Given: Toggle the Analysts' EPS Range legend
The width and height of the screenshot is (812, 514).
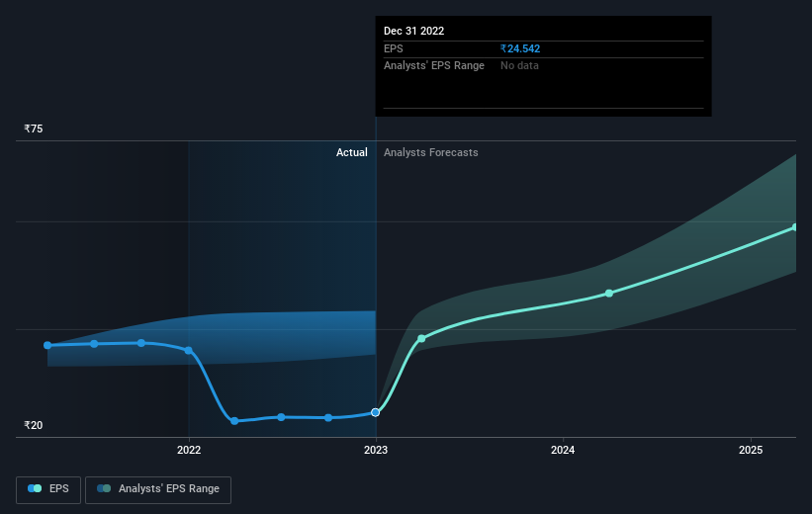Looking at the screenshot, I should point(158,489).
